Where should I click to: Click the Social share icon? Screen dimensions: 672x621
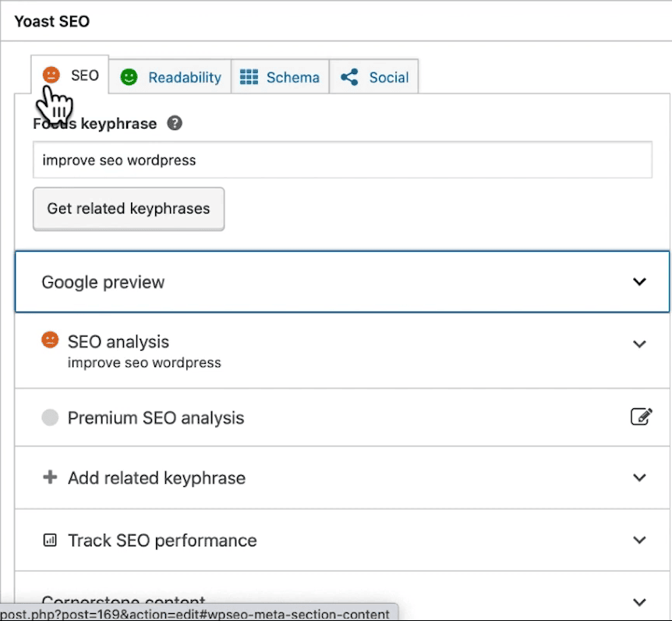(x=349, y=77)
